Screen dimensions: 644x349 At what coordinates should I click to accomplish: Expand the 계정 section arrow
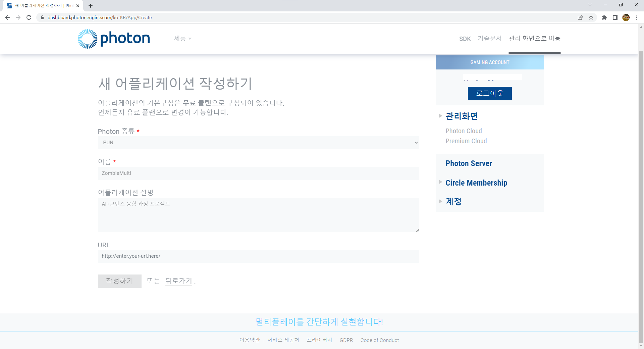pyautogui.click(x=440, y=201)
